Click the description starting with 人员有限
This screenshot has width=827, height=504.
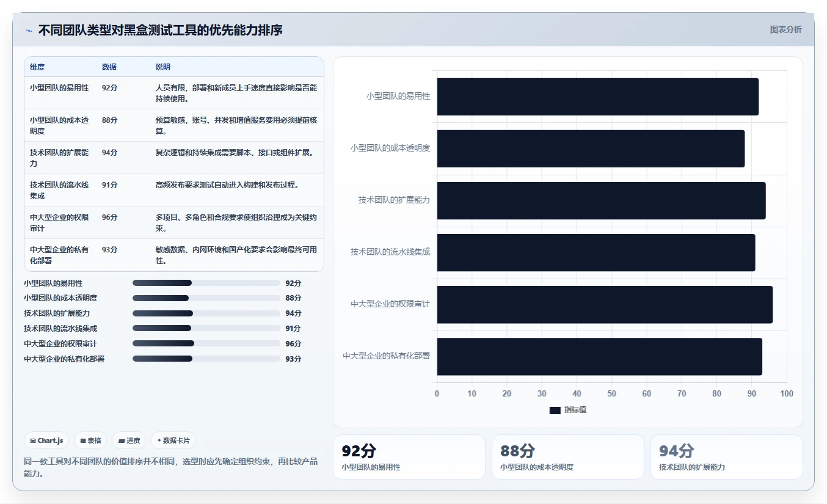[x=236, y=93]
